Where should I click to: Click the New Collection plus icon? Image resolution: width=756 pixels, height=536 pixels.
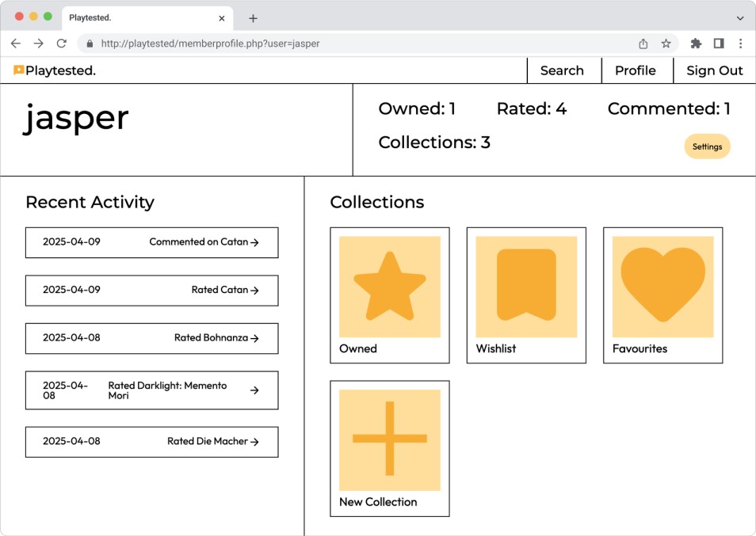point(389,439)
